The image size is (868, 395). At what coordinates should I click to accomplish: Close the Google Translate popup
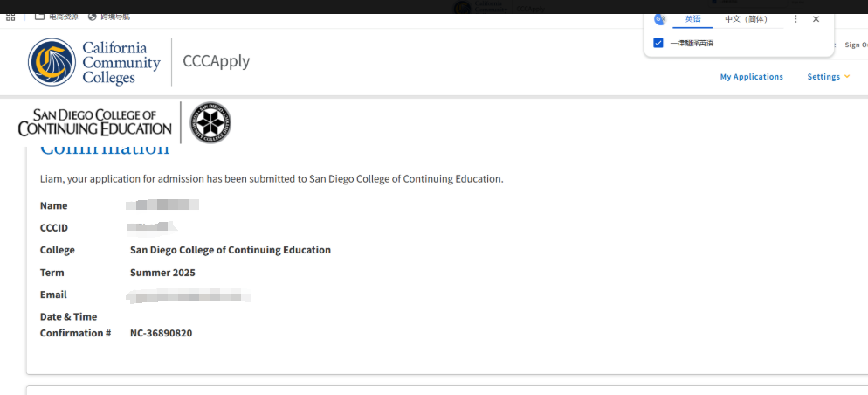click(816, 19)
